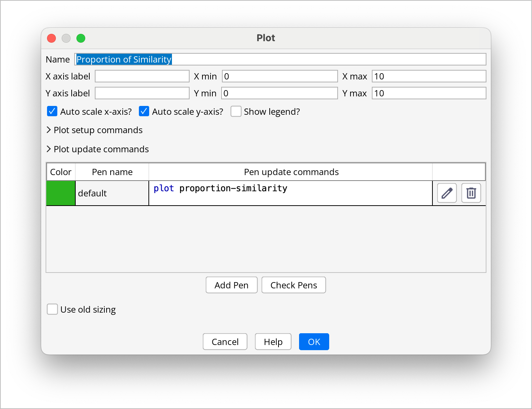
Task: Disable Auto scale y-axis checkbox
Action: [x=144, y=111]
